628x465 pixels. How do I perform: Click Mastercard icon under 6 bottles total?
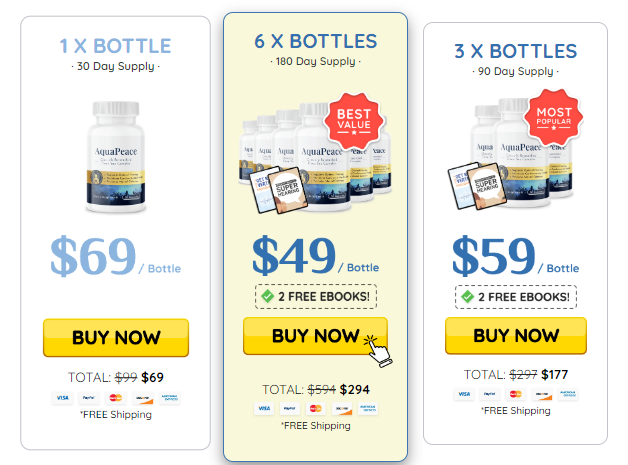pos(316,409)
